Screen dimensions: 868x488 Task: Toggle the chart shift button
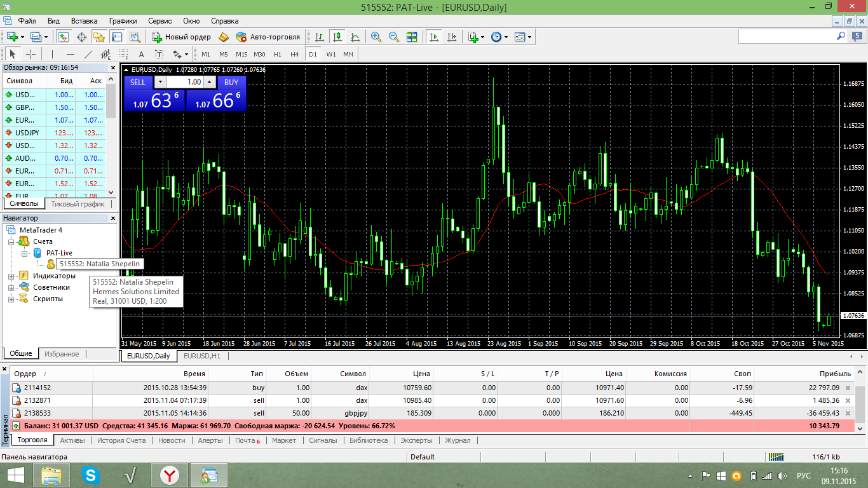452,37
